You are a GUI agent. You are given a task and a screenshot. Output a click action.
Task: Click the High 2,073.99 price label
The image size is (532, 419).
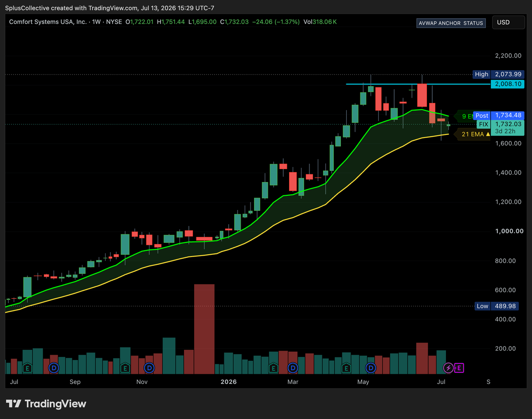click(x=498, y=74)
